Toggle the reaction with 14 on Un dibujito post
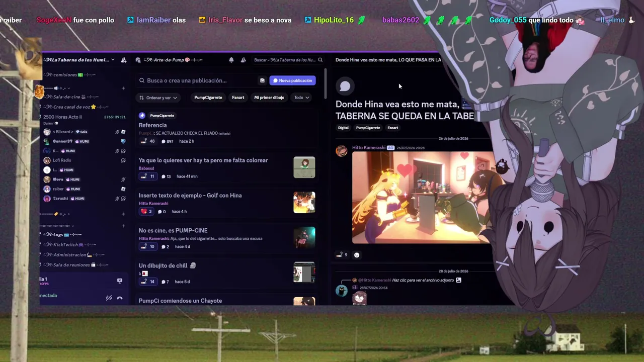The height and width of the screenshot is (362, 644). pos(147,282)
